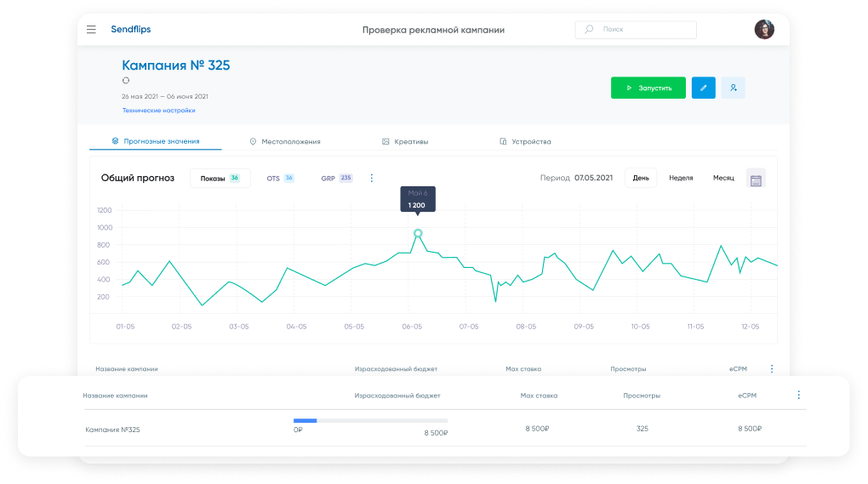Click the user profile icon button
This screenshot has height=484, width=868.
(733, 88)
